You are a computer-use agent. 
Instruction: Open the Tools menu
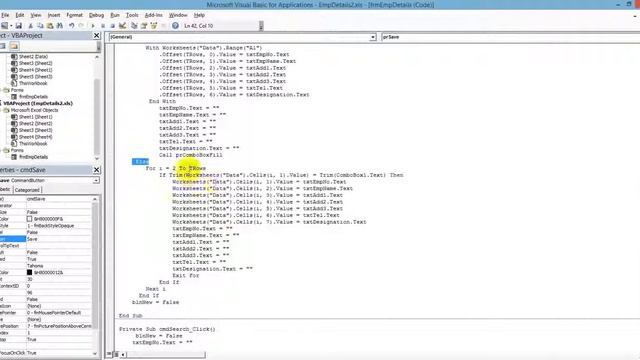132,15
